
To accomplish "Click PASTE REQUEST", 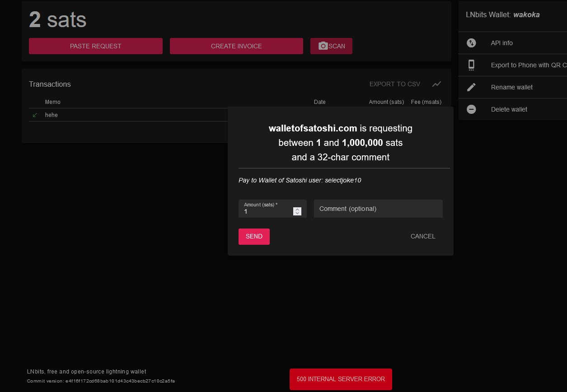I will tap(95, 46).
